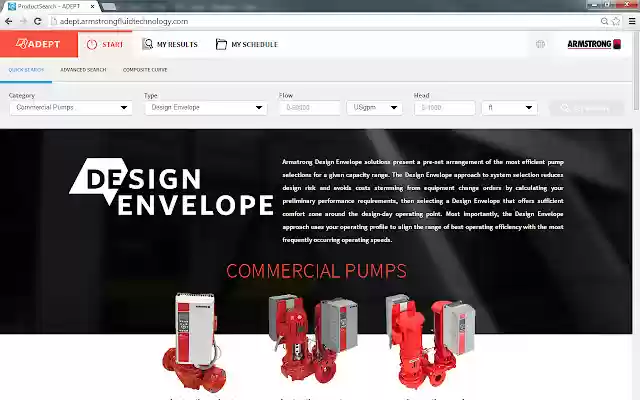Switch to the Quick Search tab
Viewport: 640px width, 400px height.
(26, 70)
